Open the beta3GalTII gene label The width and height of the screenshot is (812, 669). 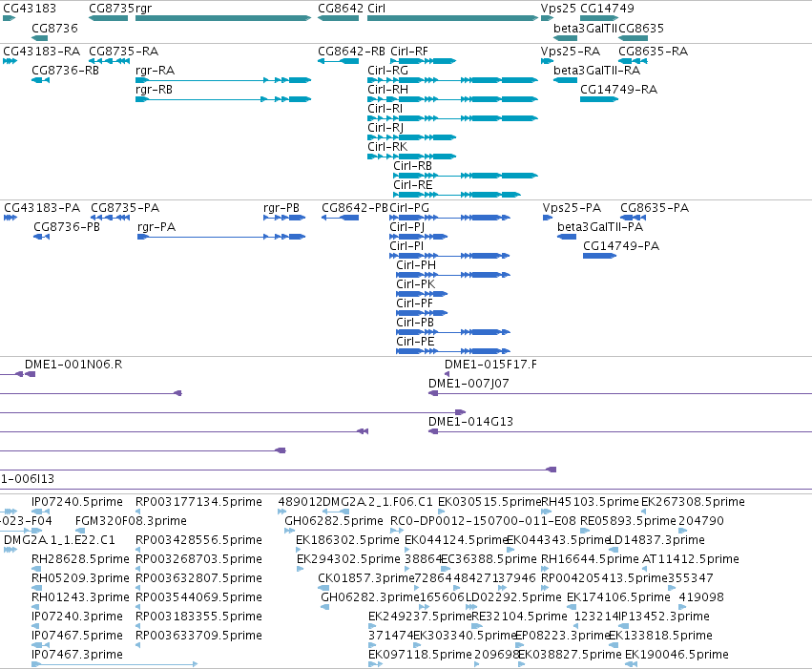[585, 28]
